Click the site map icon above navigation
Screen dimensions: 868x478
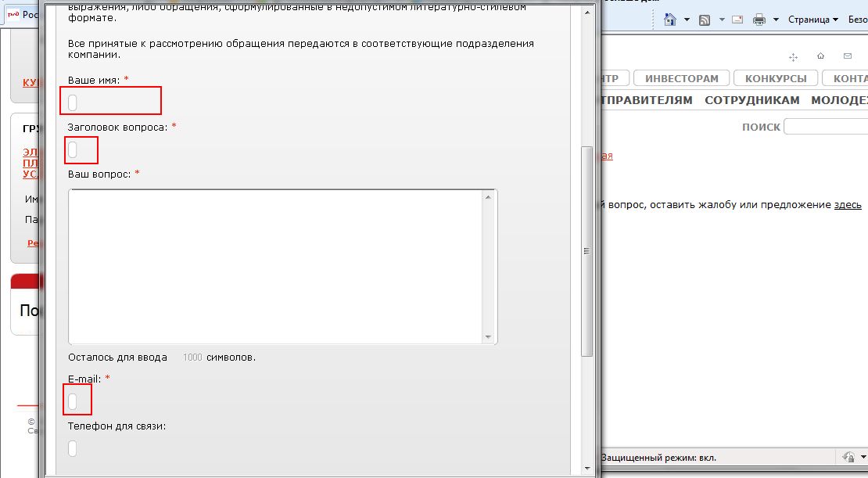pyautogui.click(x=793, y=56)
